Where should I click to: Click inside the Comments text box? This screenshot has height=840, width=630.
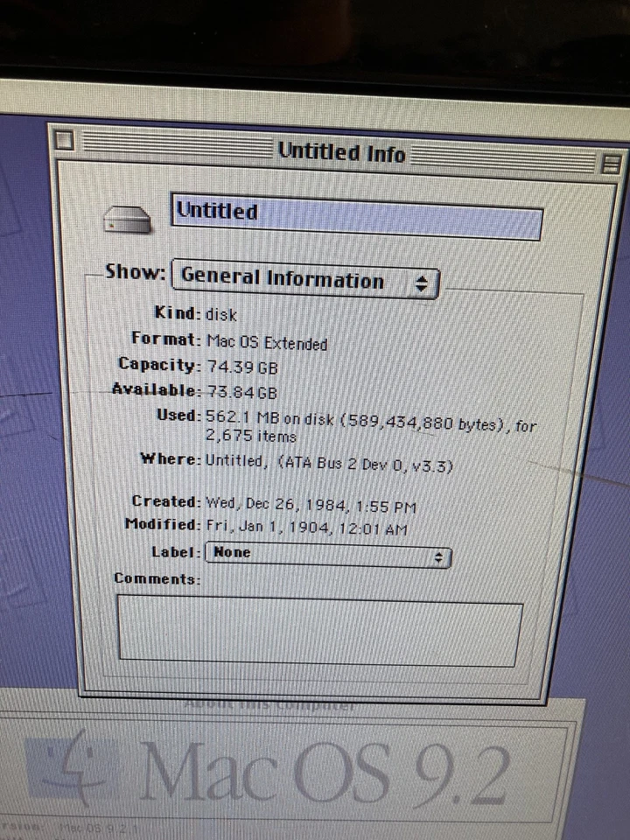coord(320,631)
